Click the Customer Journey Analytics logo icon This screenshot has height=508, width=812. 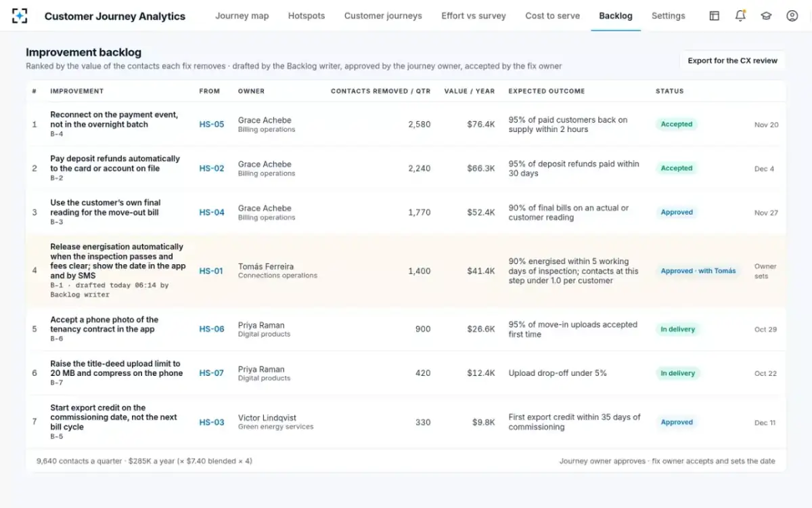(x=20, y=16)
